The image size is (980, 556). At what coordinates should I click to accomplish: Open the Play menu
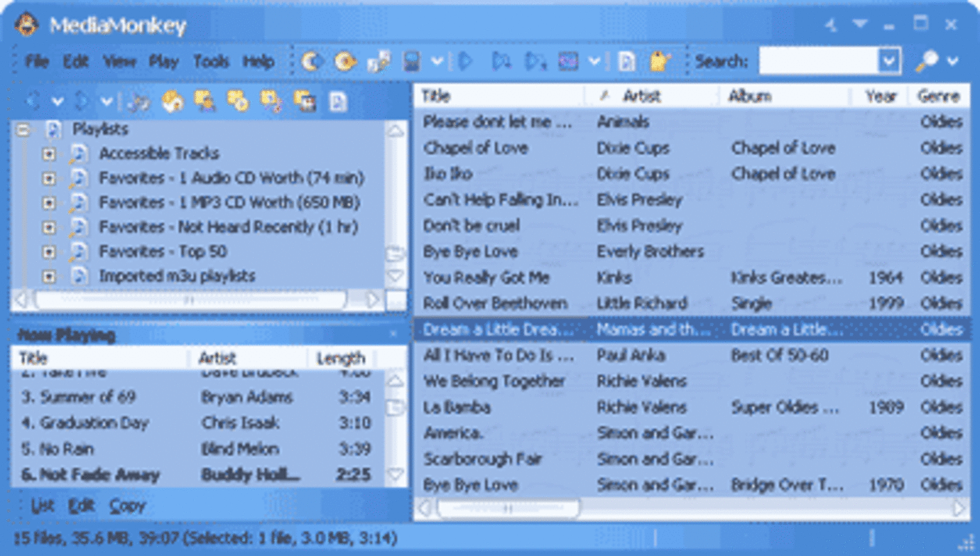click(x=163, y=61)
